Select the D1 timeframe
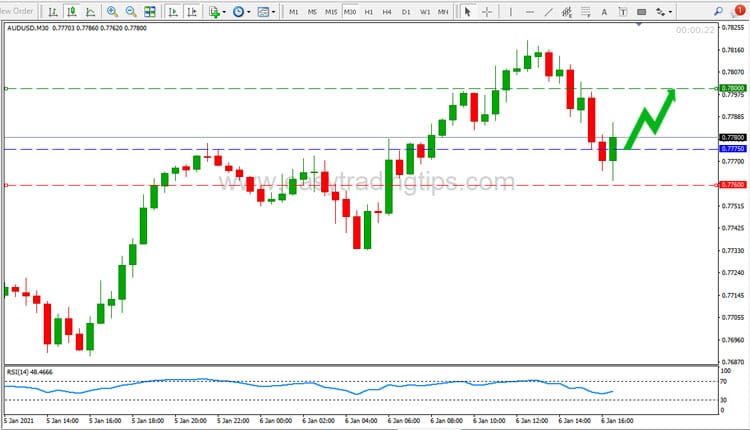 (406, 12)
